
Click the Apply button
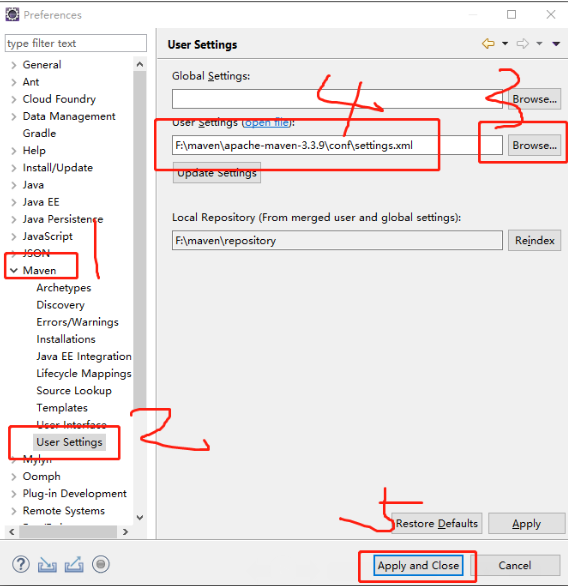coord(526,523)
